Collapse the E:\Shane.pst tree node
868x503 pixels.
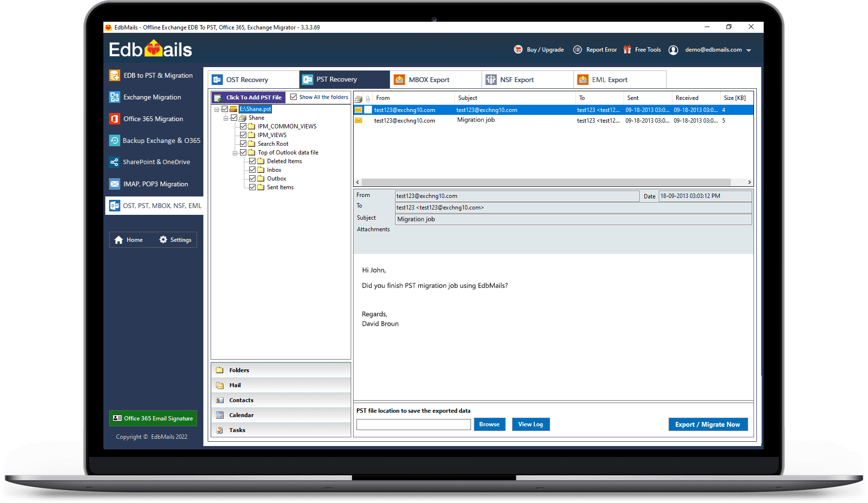click(x=217, y=110)
